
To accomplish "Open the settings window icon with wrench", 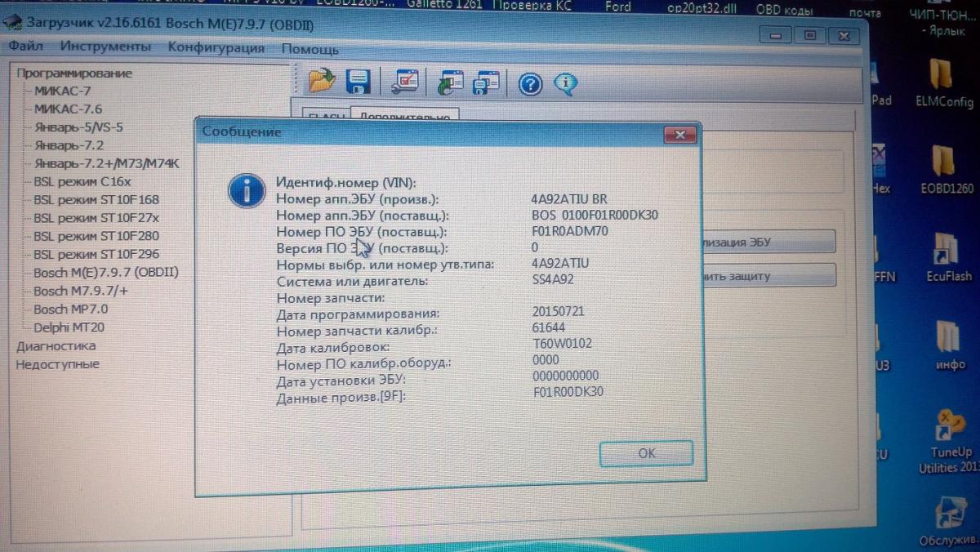I will pyautogui.click(x=405, y=82).
